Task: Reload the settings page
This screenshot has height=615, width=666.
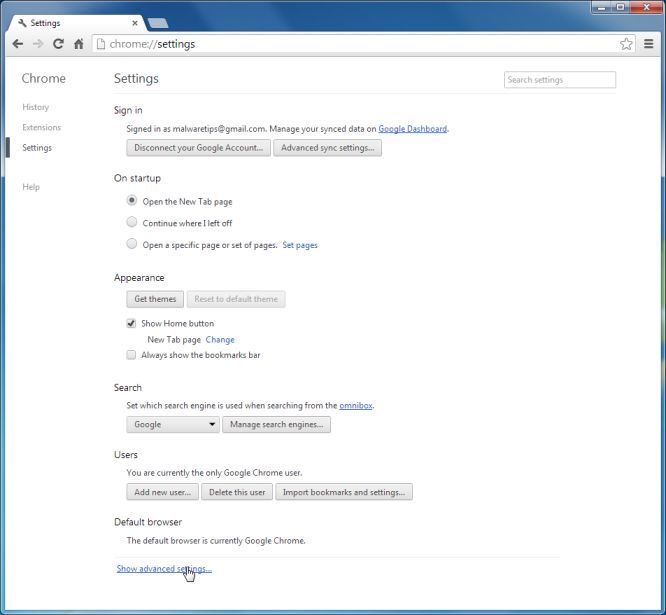Action: pyautogui.click(x=58, y=44)
